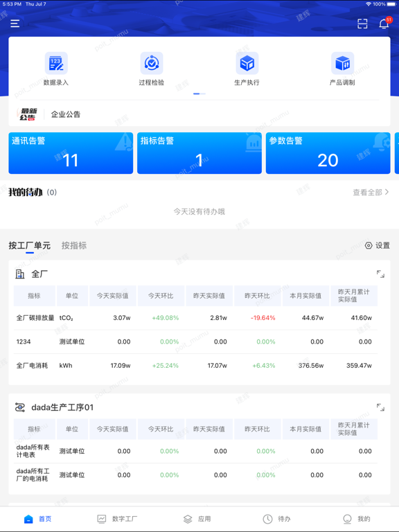Open 设置 settings for indicators
The image size is (399, 532).
pos(378,246)
